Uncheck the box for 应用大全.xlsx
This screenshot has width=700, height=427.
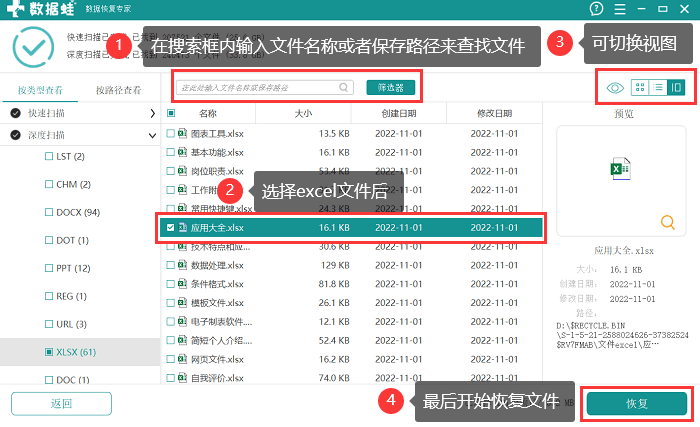(170, 227)
